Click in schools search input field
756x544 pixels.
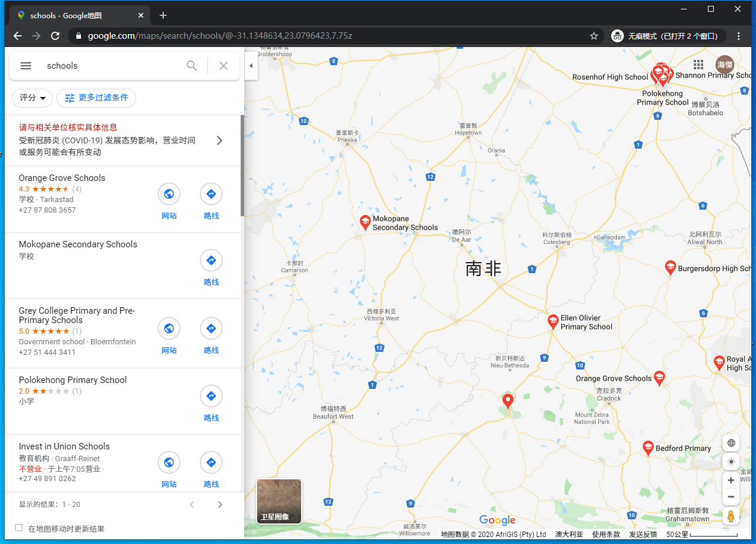click(112, 66)
